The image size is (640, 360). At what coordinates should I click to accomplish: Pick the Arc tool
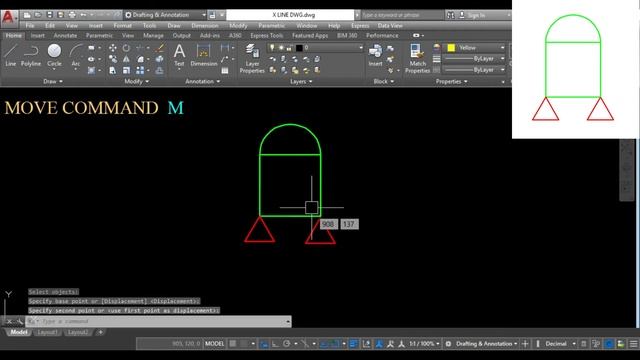[76, 55]
